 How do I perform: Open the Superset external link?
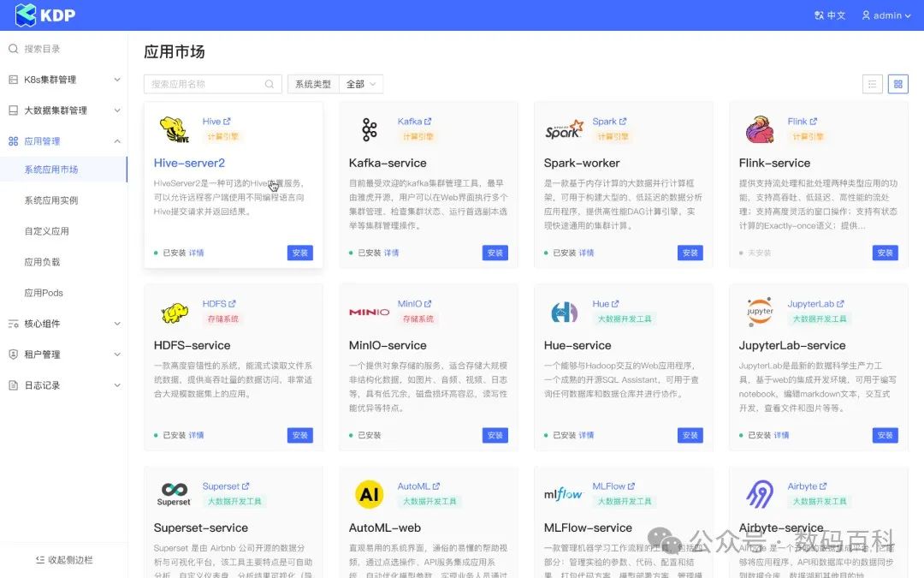point(226,486)
